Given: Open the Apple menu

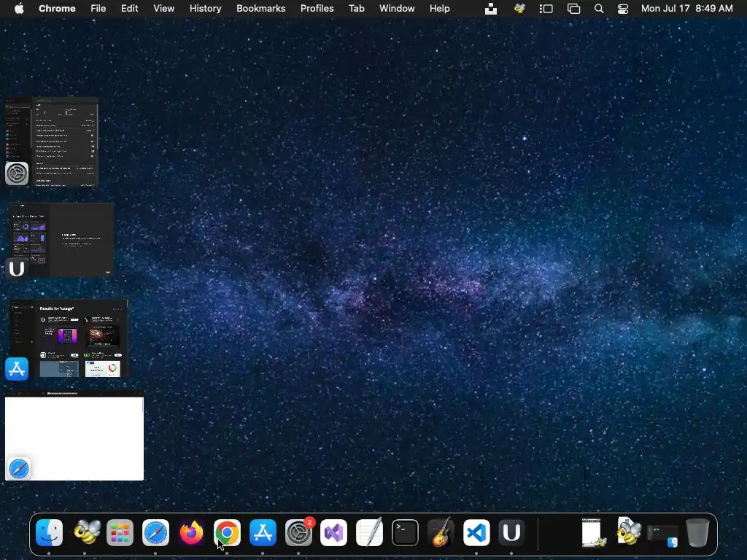Looking at the screenshot, I should 19,9.
